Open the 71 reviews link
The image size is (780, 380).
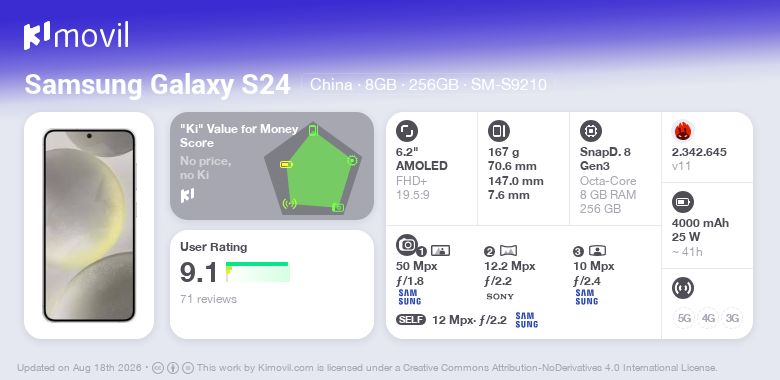point(208,299)
